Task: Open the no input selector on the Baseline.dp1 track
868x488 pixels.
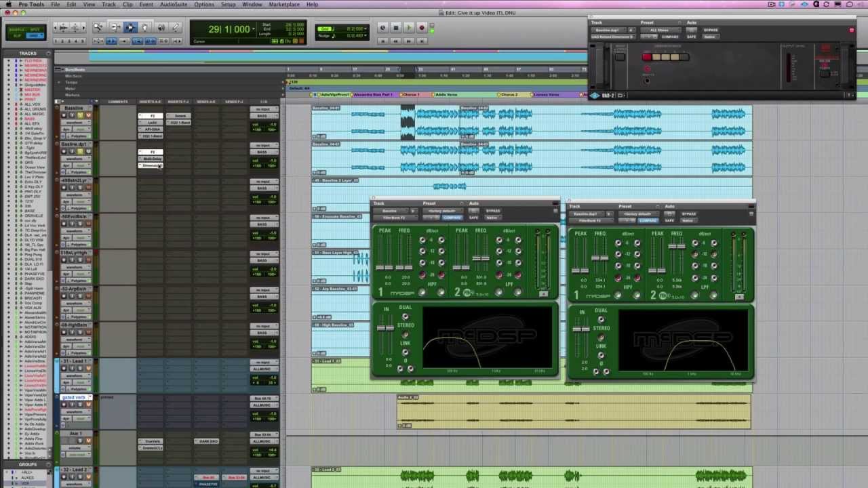Action: click(x=264, y=145)
